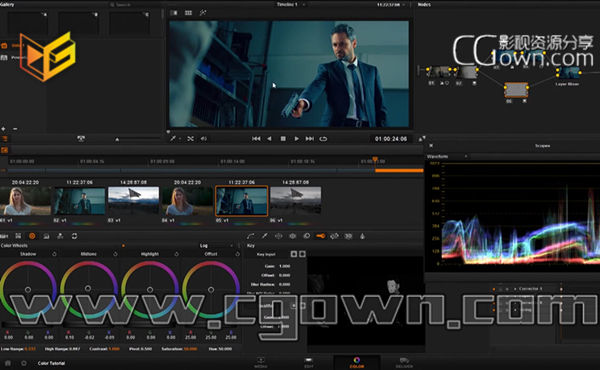
Task: Select the Color Wheels palette icon
Action: pyautogui.click(x=32, y=236)
